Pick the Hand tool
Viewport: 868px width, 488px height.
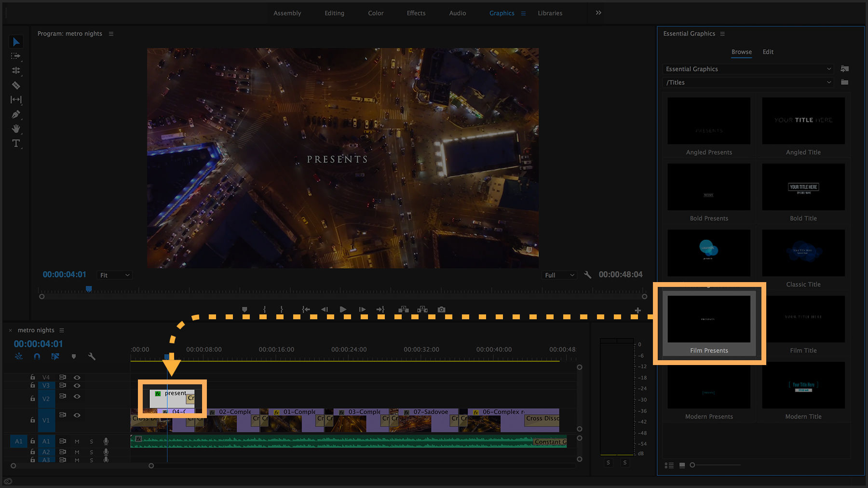(x=16, y=129)
